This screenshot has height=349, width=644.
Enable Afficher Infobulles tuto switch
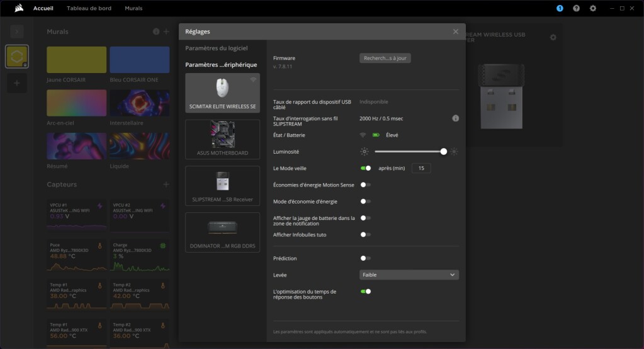366,235
